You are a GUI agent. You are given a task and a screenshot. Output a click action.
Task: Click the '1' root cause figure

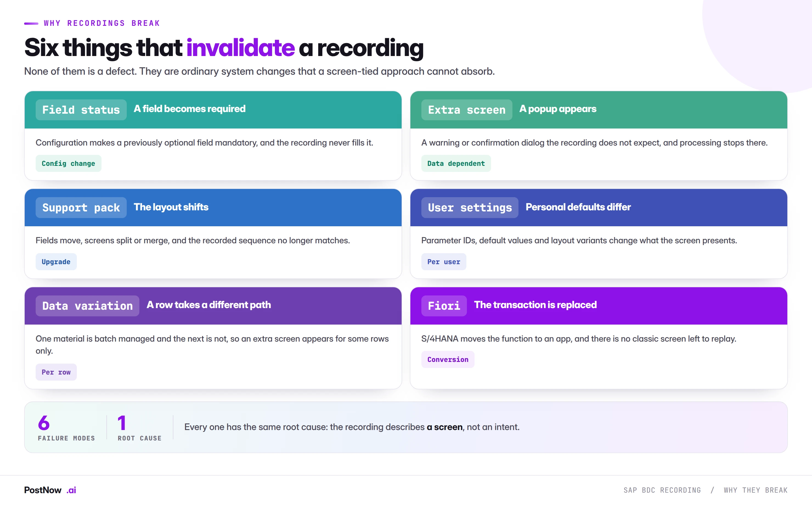[122, 423]
